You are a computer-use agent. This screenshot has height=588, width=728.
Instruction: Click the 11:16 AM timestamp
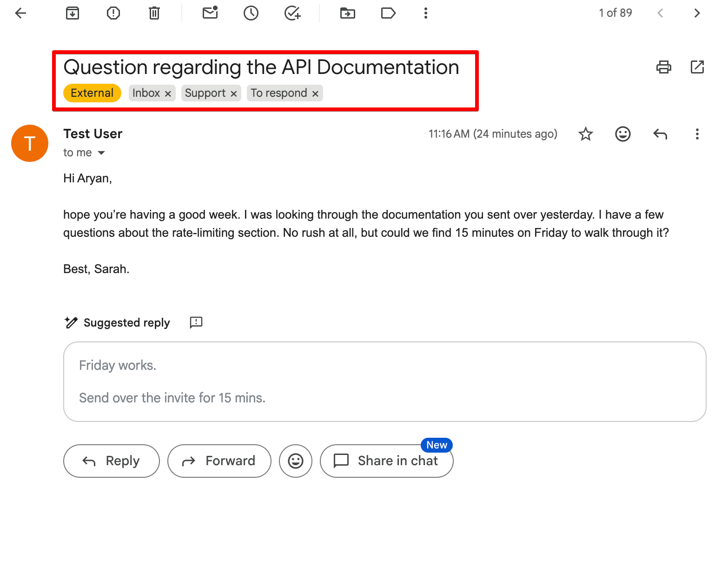point(493,134)
